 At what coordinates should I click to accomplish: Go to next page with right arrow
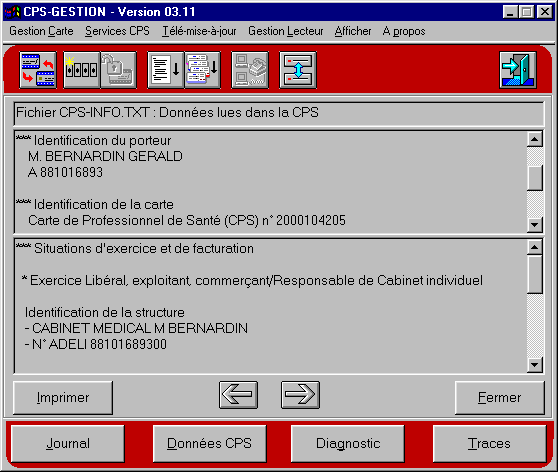click(300, 395)
